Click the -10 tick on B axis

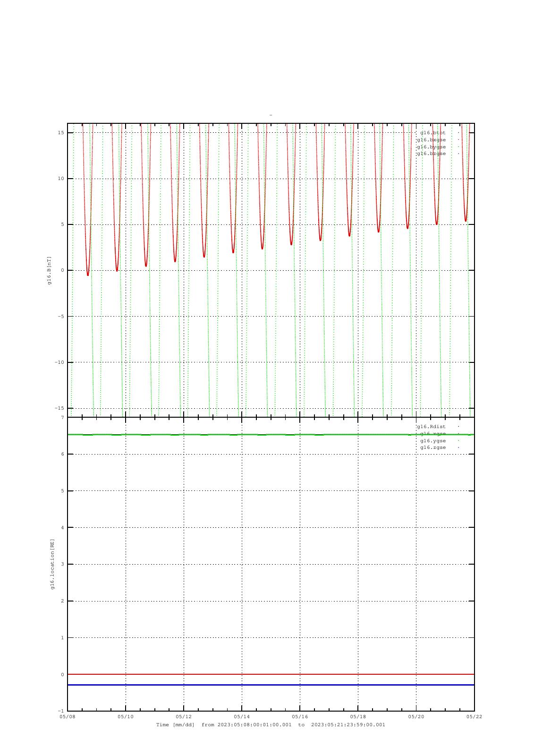(x=59, y=362)
